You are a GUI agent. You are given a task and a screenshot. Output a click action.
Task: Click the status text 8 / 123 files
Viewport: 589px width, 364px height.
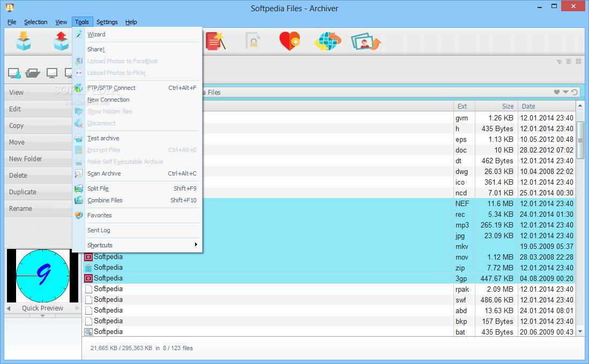tap(178, 348)
